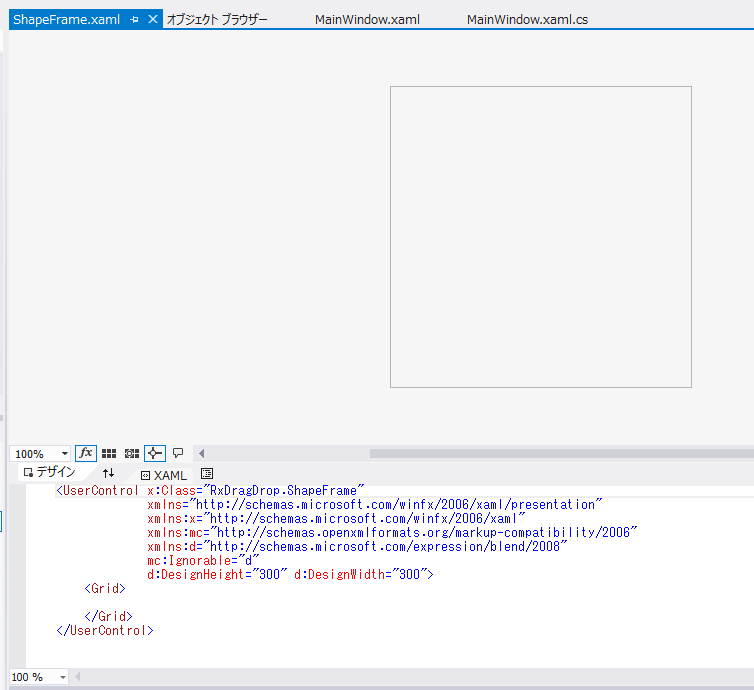Switch to the オブジェクト ブラウザー tab

216,20
